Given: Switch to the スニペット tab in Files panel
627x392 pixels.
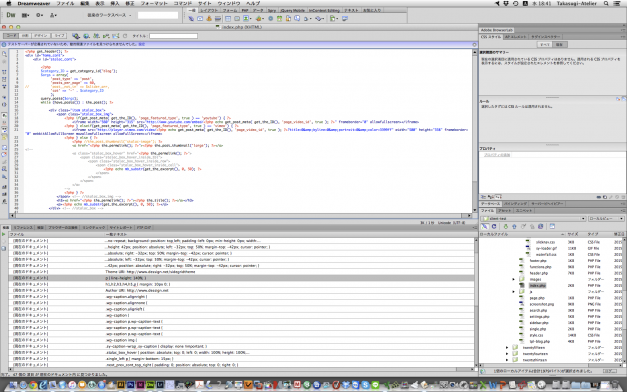Looking at the screenshot, I should pos(523,210).
